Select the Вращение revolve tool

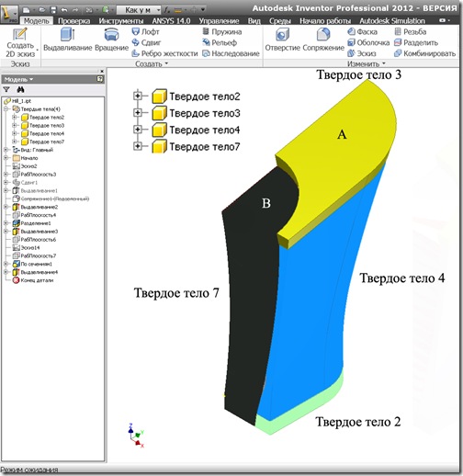coord(111,40)
